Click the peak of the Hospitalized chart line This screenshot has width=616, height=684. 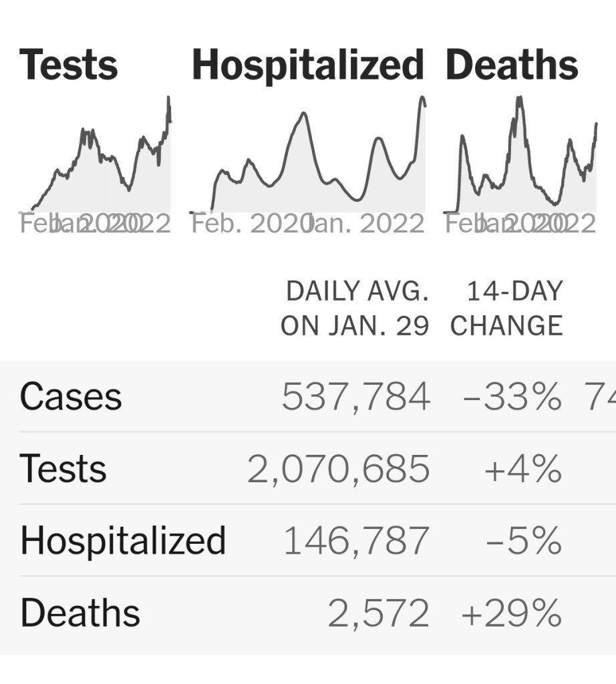[x=422, y=99]
